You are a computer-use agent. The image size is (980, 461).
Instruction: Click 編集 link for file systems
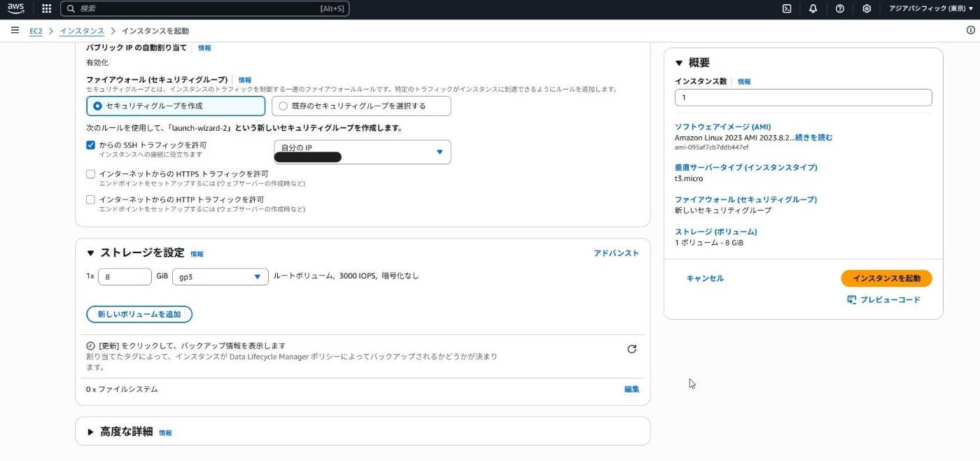[631, 389]
